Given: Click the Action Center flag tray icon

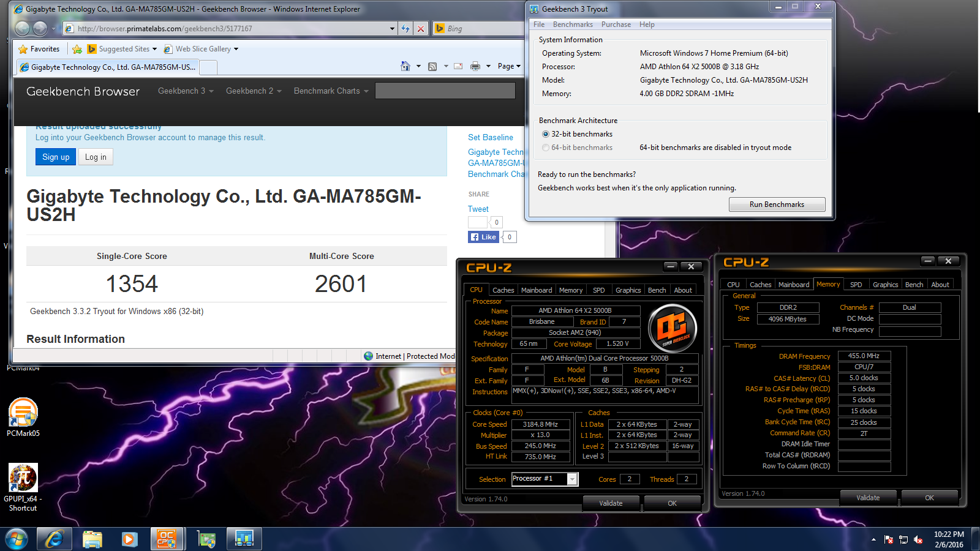Looking at the screenshot, I should [889, 539].
